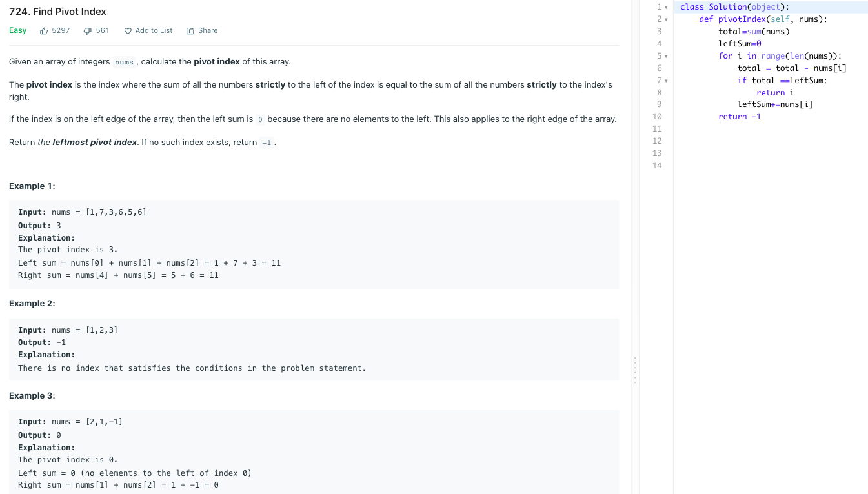The height and width of the screenshot is (494, 868).
Task: Click the thumbs-down icon
Action: (x=86, y=30)
